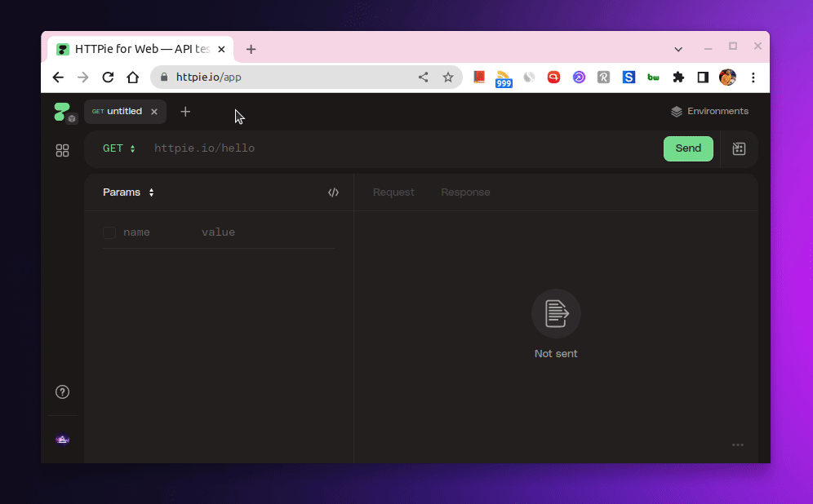813x504 pixels.
Task: Close the HTTPie browser tab
Action: point(221,49)
